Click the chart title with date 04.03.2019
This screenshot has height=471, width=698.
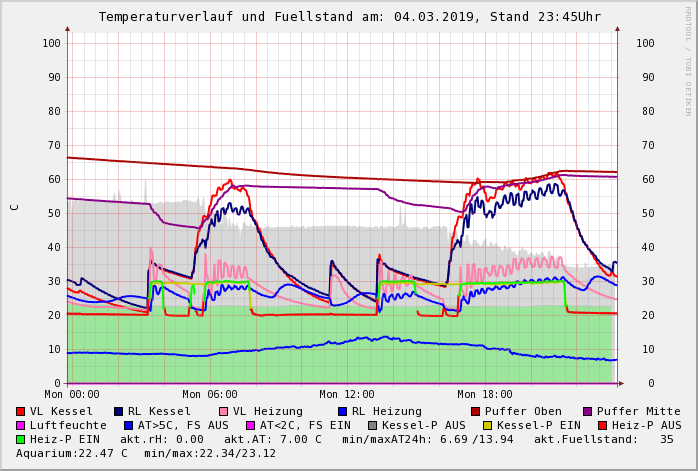point(349,17)
